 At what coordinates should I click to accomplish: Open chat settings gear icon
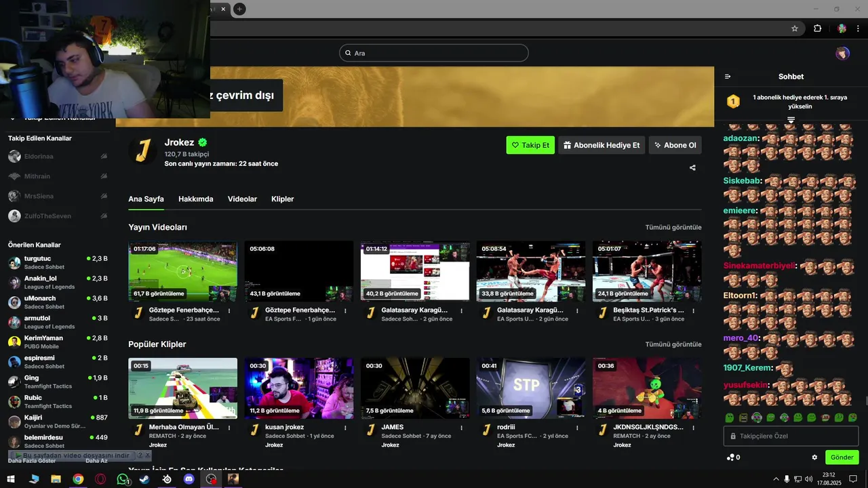pos(814,457)
